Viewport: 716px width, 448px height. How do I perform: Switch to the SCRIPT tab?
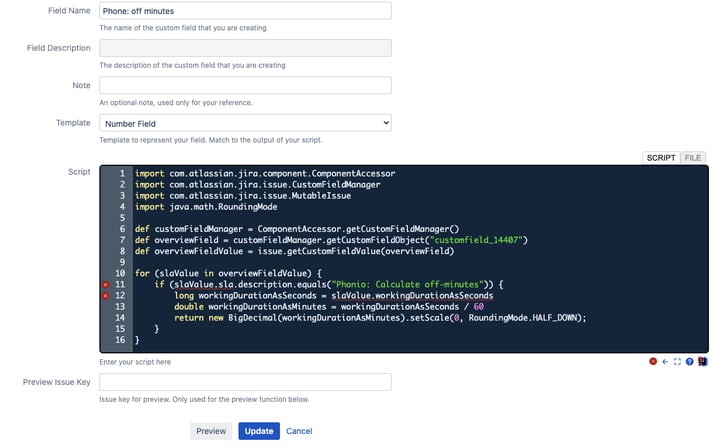(661, 158)
